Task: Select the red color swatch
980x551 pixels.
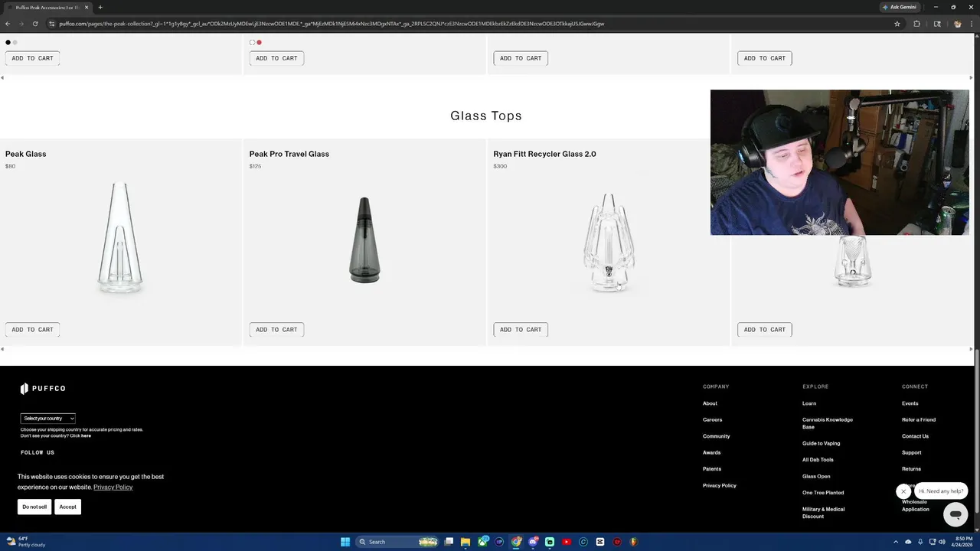Action: coord(260,43)
